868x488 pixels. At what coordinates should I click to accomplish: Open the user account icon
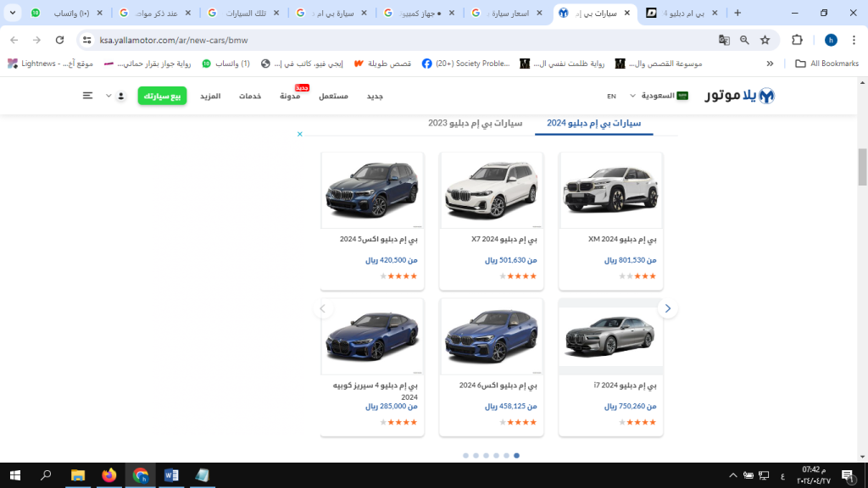(120, 96)
